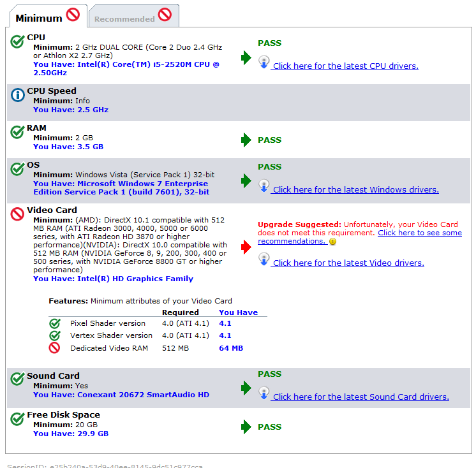Click the Video driver download icon
476x468 pixels.
coord(264,260)
